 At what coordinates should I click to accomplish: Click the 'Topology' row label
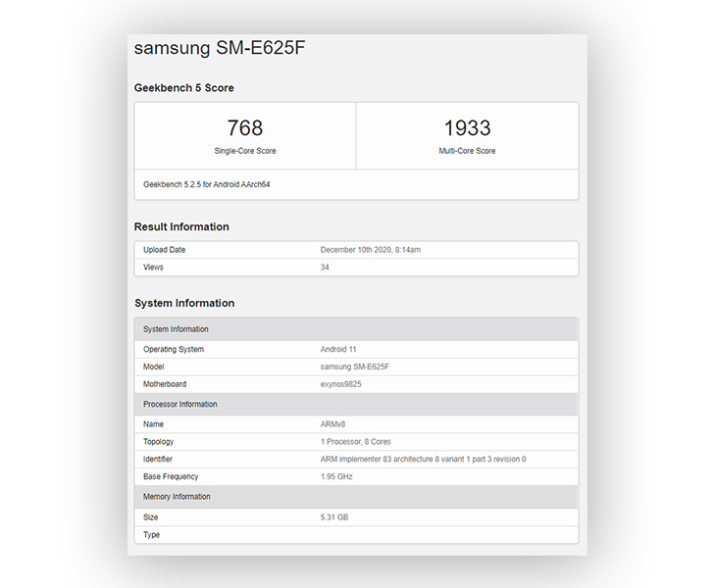click(x=159, y=441)
